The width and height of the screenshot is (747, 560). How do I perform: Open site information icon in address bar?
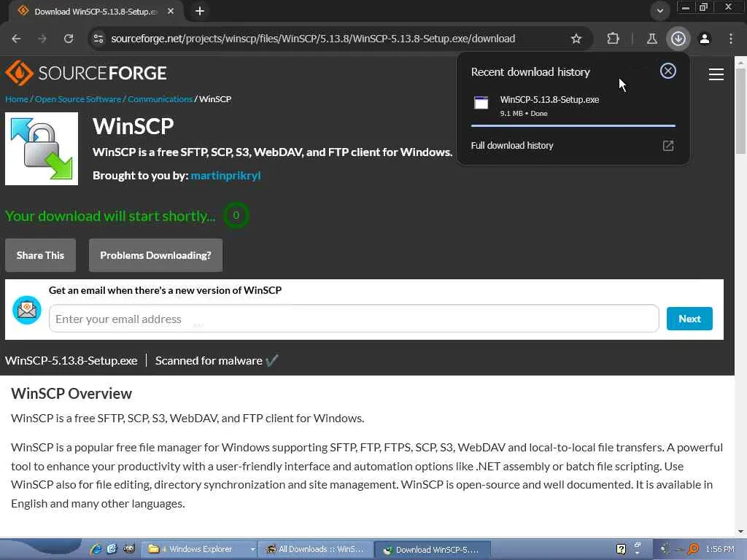coord(98,39)
